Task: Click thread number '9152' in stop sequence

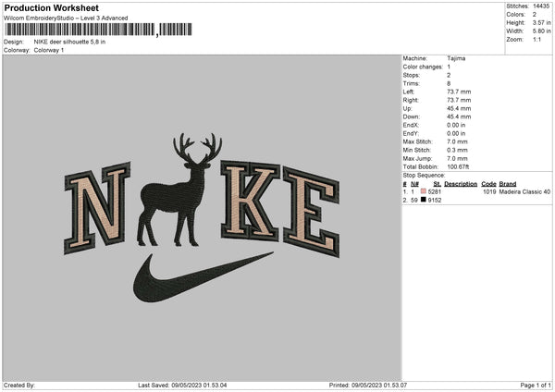Action: (435, 201)
